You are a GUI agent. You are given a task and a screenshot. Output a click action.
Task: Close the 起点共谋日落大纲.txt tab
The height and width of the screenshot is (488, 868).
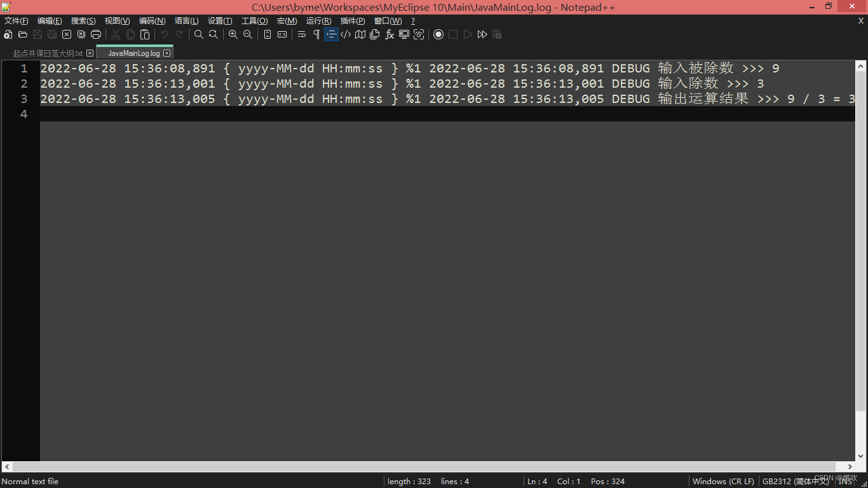click(x=90, y=53)
